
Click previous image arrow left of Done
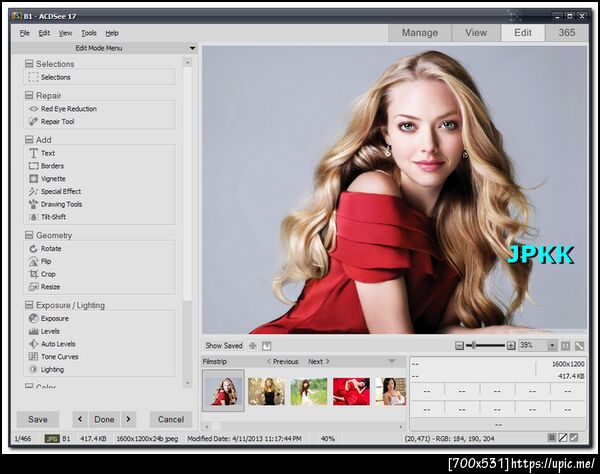[80, 419]
